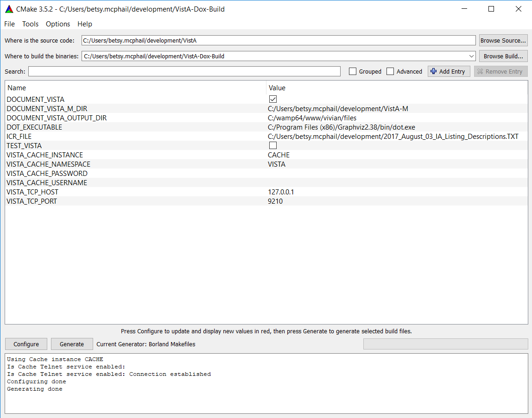
Task: Expand the build binaries path dropdown
Action: 471,56
